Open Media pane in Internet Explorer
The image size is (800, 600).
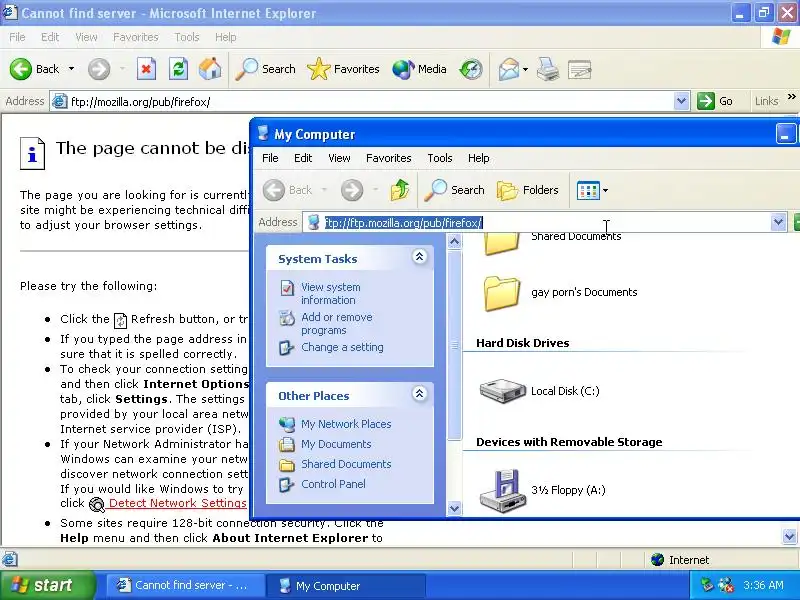[x=419, y=69]
